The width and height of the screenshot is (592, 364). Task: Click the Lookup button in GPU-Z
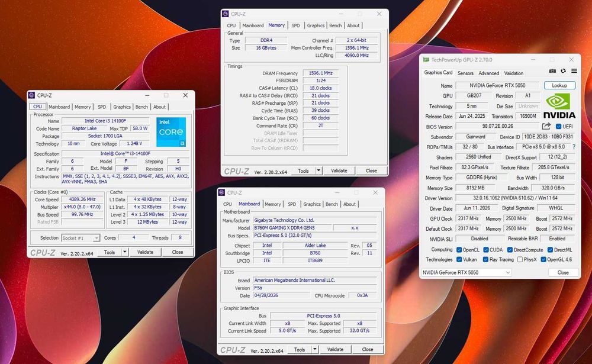[x=559, y=85]
